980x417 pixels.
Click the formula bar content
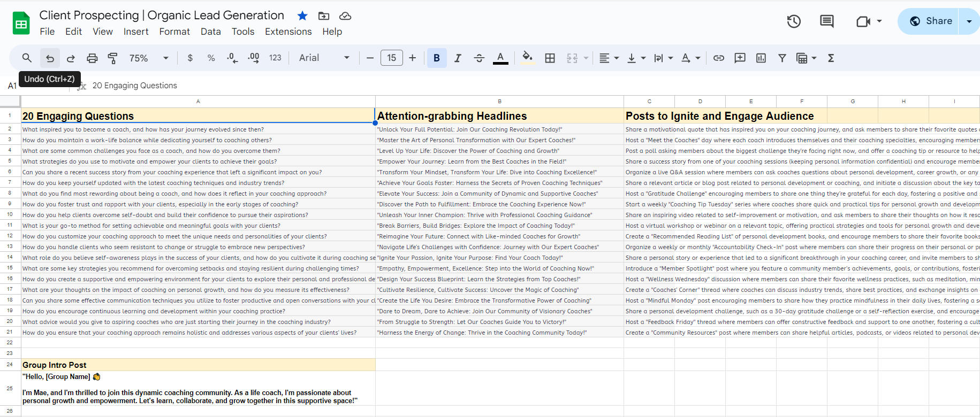pos(135,86)
